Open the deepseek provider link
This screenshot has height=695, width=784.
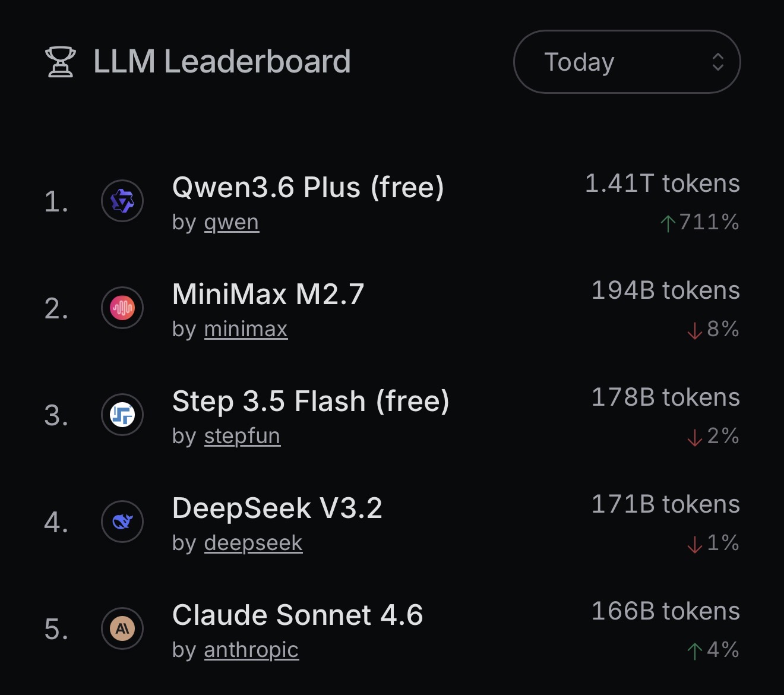(x=253, y=543)
